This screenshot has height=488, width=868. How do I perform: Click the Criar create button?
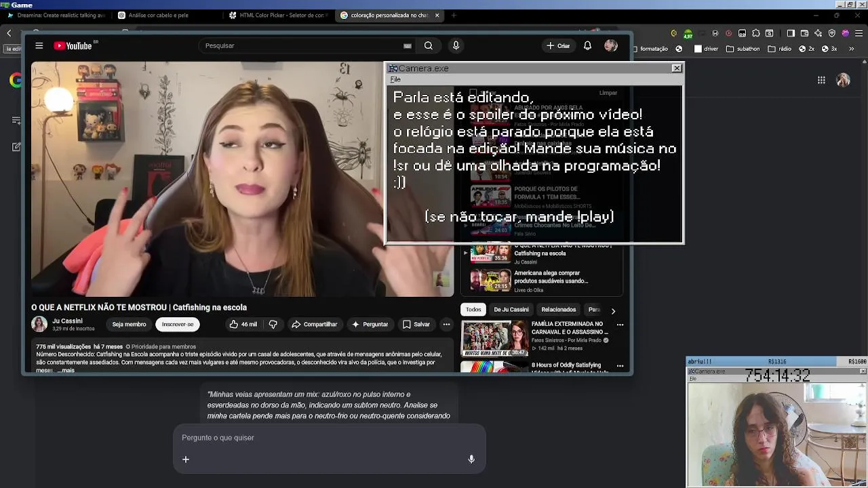(x=558, y=45)
